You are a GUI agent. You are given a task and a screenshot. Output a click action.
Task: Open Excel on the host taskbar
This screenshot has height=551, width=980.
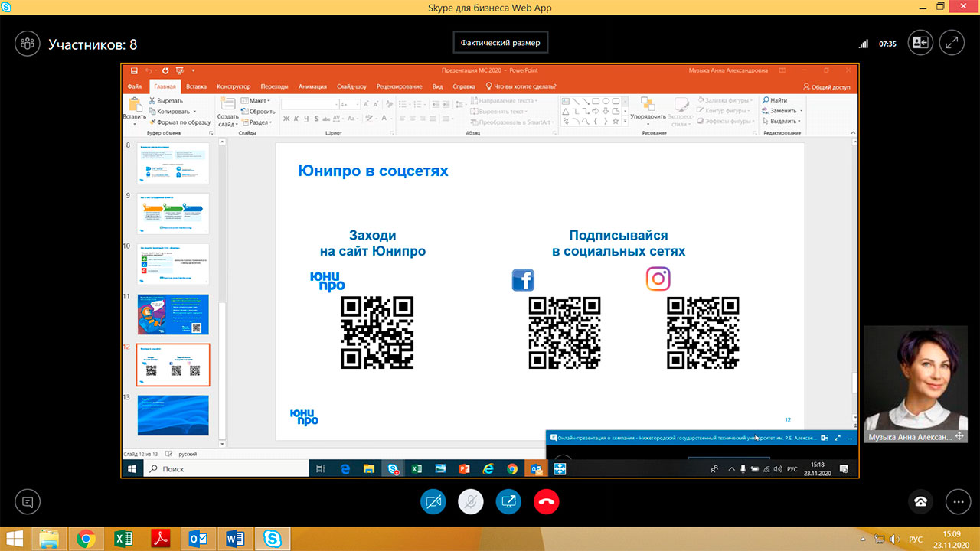point(123,539)
